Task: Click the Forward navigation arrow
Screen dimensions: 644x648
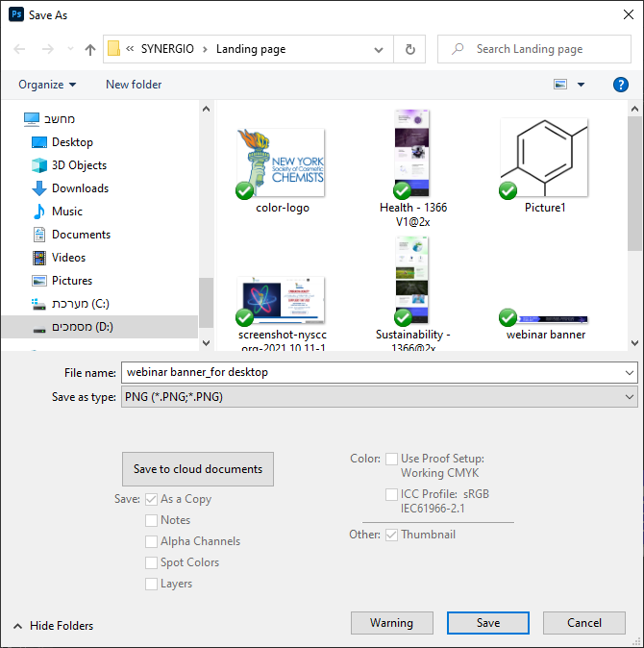Action: coord(48,49)
